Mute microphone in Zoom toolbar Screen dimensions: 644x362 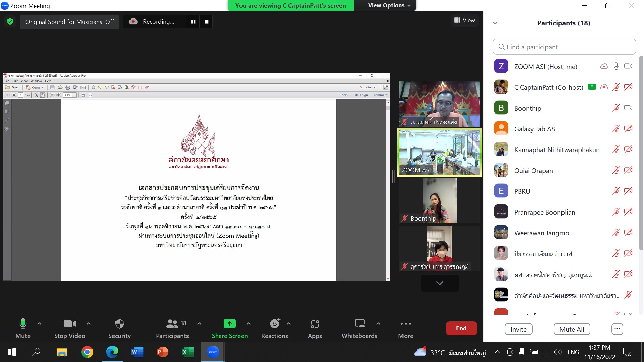click(23, 328)
